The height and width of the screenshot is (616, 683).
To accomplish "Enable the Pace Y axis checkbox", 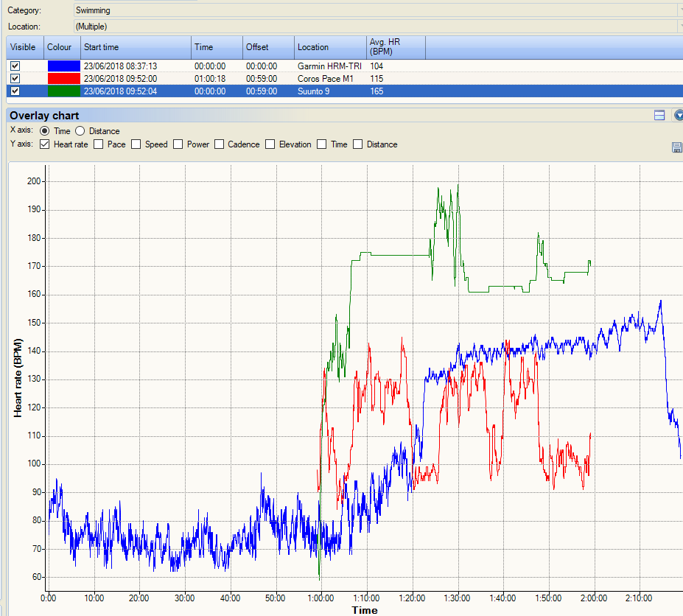I will [99, 144].
